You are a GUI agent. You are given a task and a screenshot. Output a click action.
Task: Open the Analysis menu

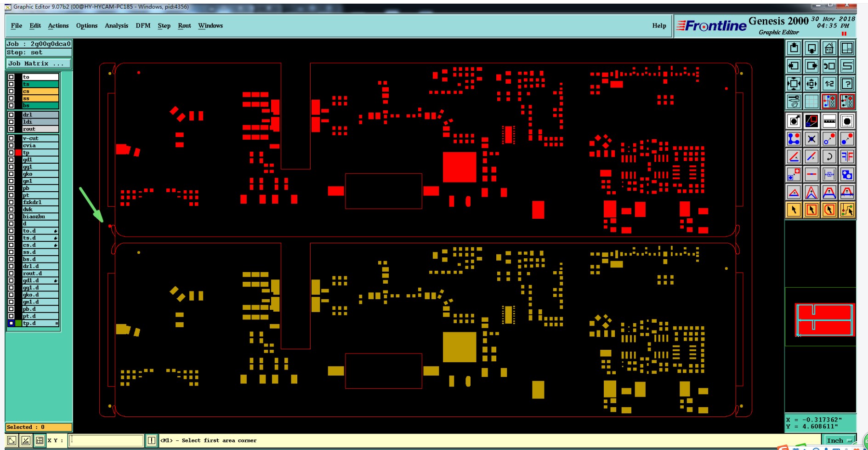pos(116,26)
